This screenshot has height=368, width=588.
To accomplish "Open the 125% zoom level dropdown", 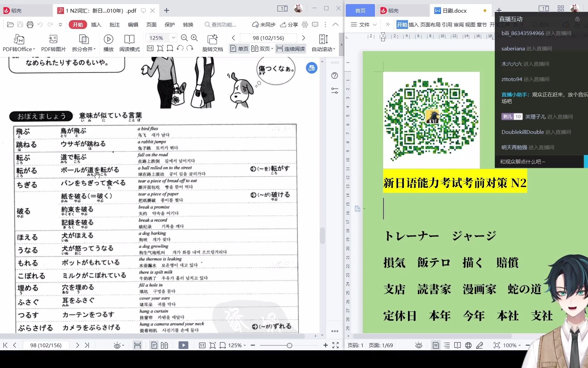I will [x=174, y=38].
